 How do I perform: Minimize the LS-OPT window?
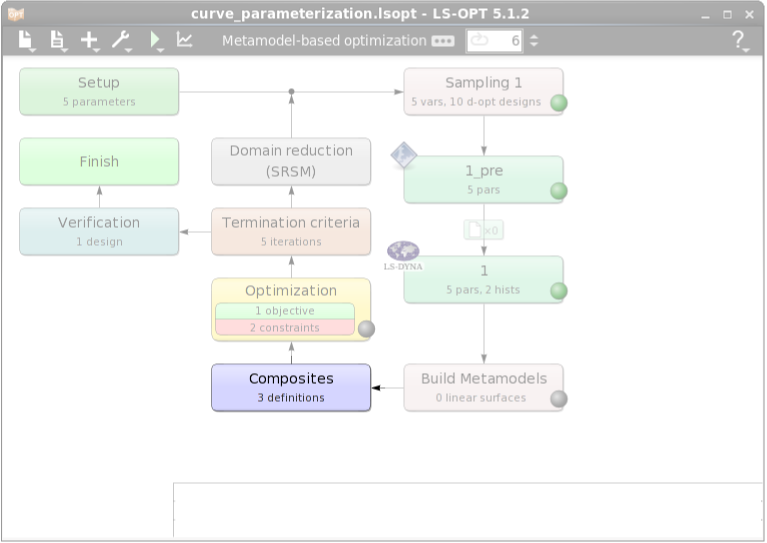(x=705, y=15)
